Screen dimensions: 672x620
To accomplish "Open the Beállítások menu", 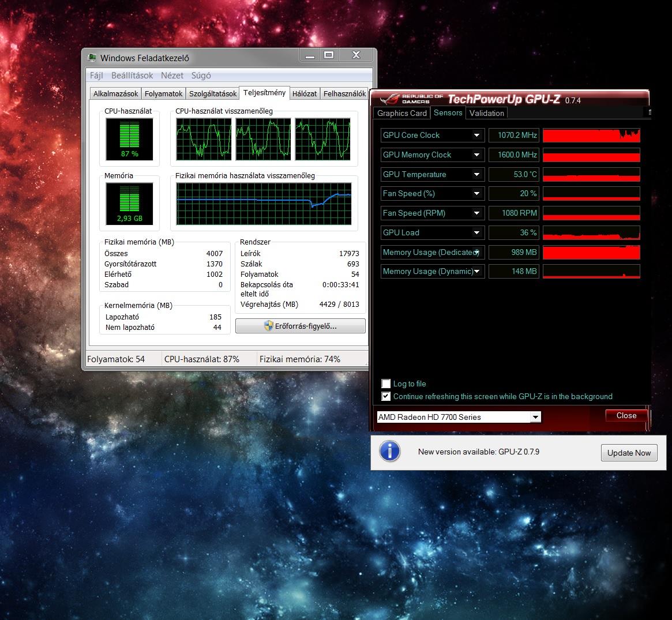I will pyautogui.click(x=132, y=76).
